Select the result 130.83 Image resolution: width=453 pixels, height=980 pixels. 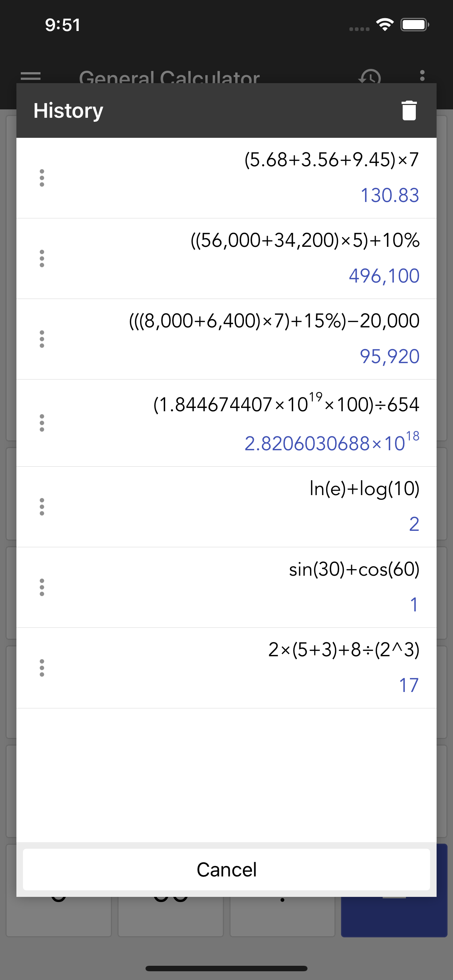click(x=390, y=195)
